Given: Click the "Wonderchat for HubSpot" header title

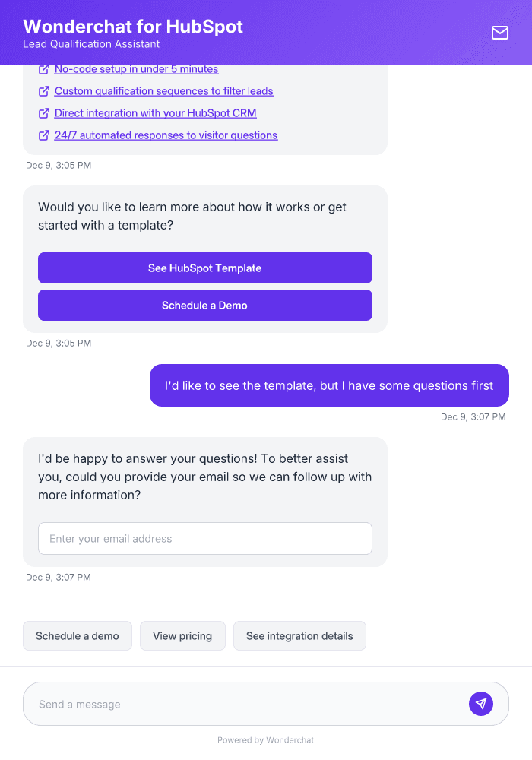Looking at the screenshot, I should (133, 27).
